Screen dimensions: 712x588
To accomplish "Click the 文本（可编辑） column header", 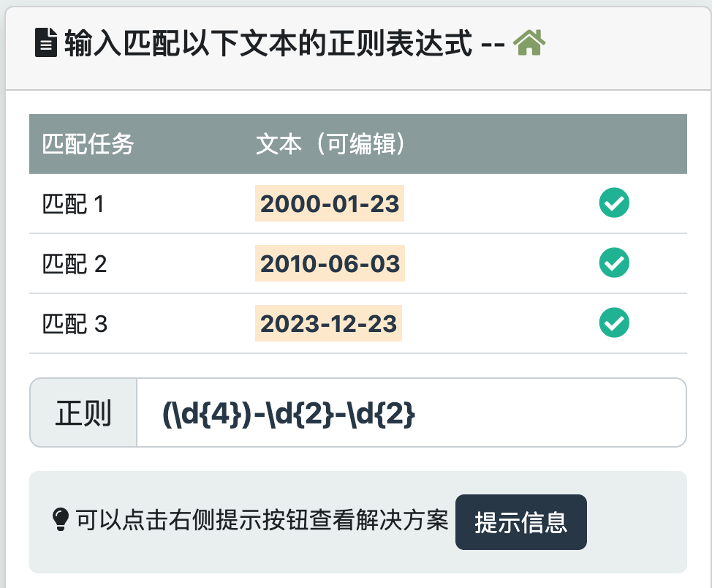I will pyautogui.click(x=330, y=144).
